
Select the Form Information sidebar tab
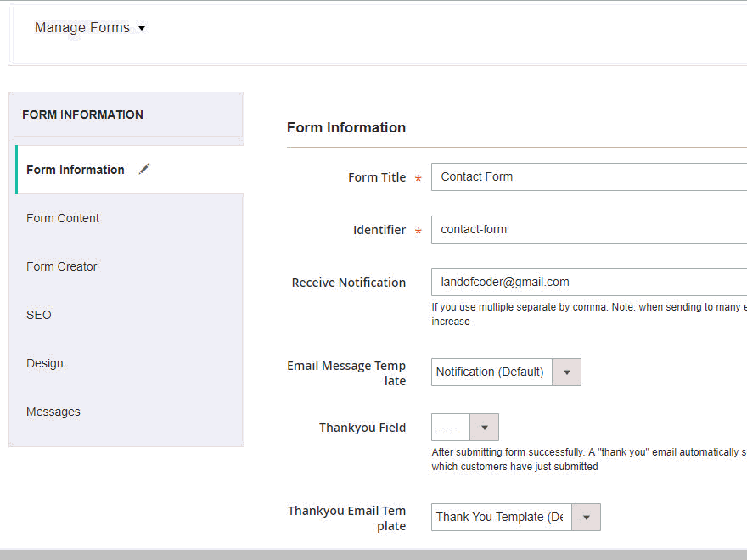pos(76,170)
